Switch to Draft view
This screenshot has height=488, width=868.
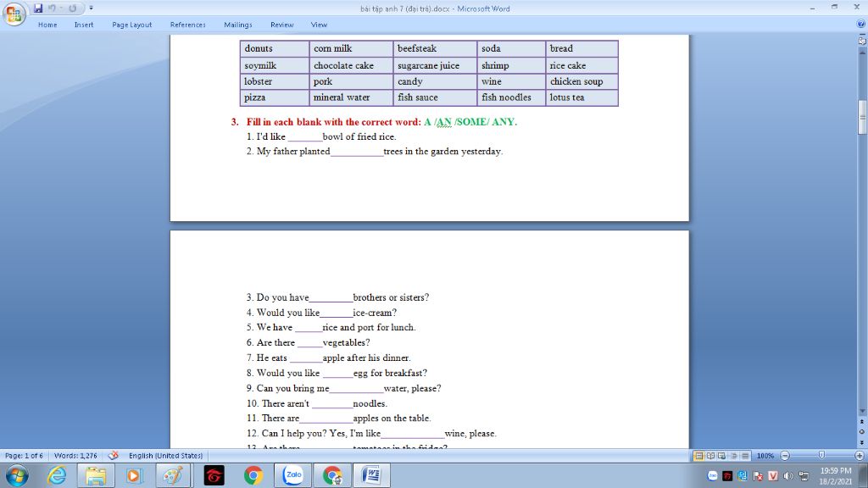(745, 456)
